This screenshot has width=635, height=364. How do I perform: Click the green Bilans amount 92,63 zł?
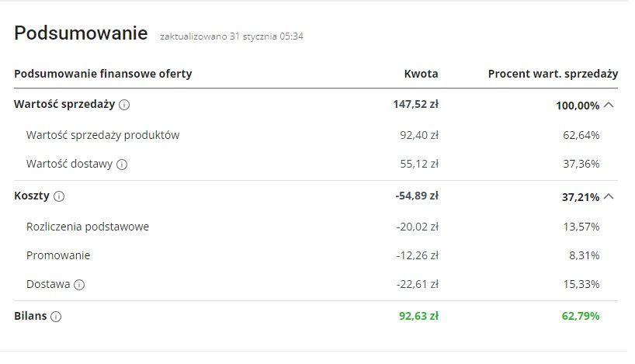(x=418, y=316)
